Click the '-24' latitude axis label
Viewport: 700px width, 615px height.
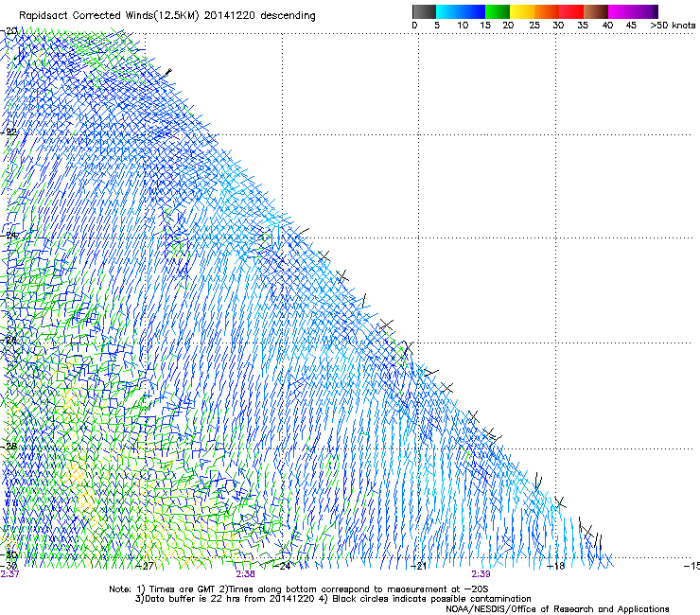pyautogui.click(x=9, y=235)
